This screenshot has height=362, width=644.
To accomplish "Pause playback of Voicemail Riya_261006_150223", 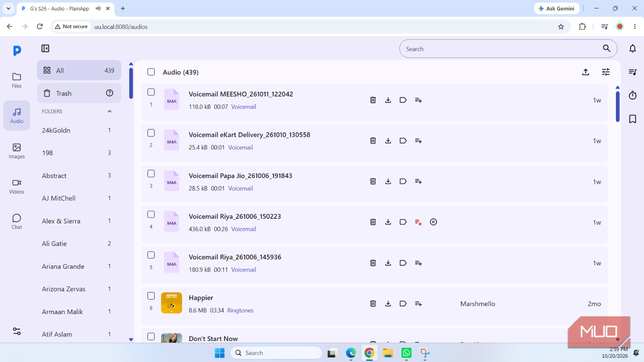I will tap(433, 222).
